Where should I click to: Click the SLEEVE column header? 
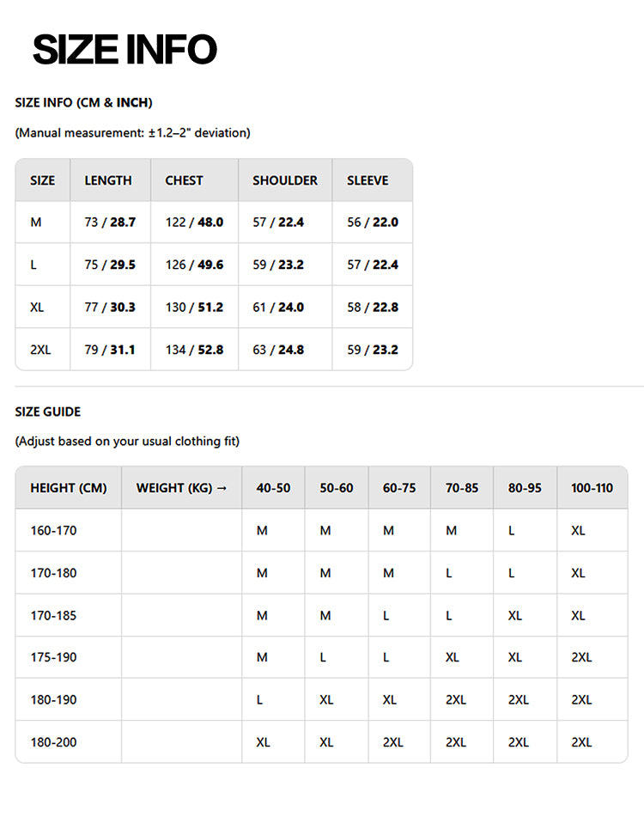point(368,180)
